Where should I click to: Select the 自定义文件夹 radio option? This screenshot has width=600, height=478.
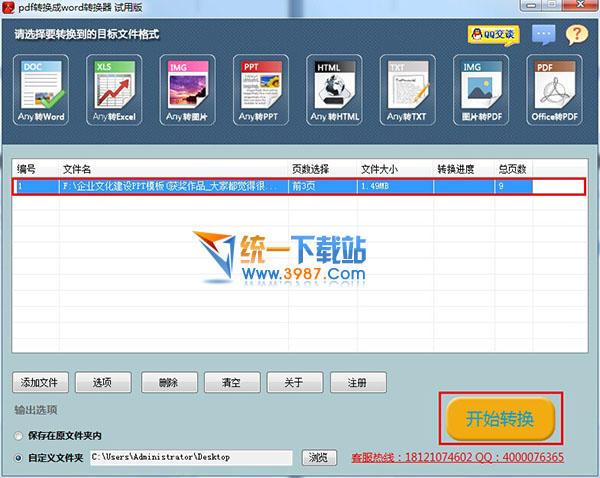point(20,458)
